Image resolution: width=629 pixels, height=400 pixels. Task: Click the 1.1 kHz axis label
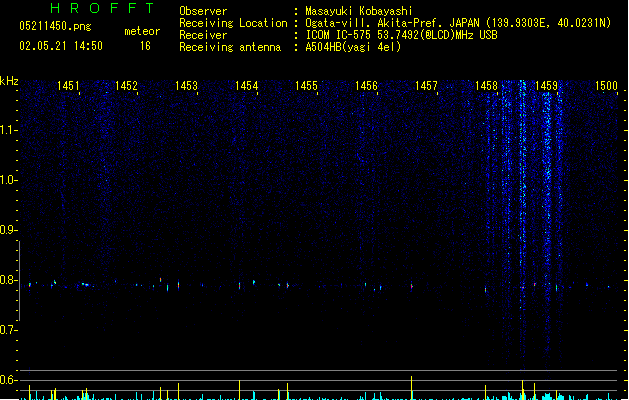pos(8,130)
